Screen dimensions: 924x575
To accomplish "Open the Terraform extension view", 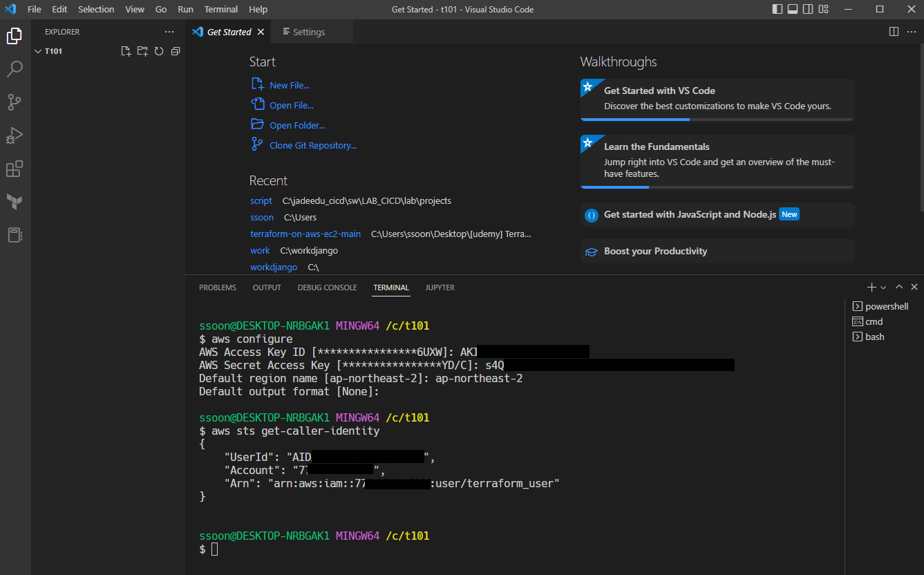I will click(15, 202).
